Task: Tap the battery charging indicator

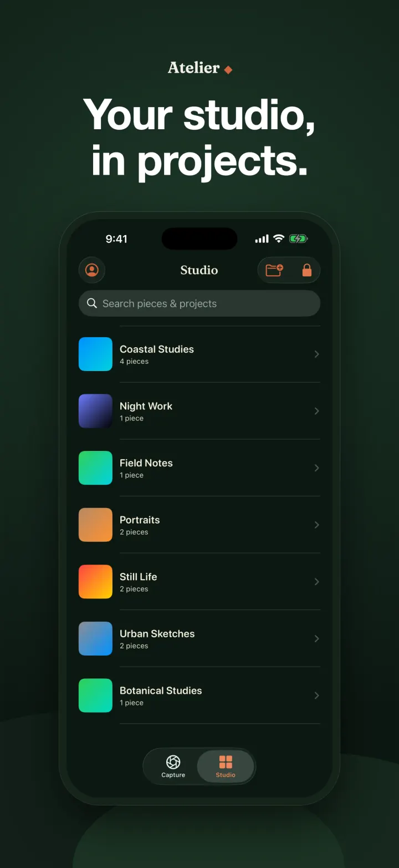Action: coord(298,238)
